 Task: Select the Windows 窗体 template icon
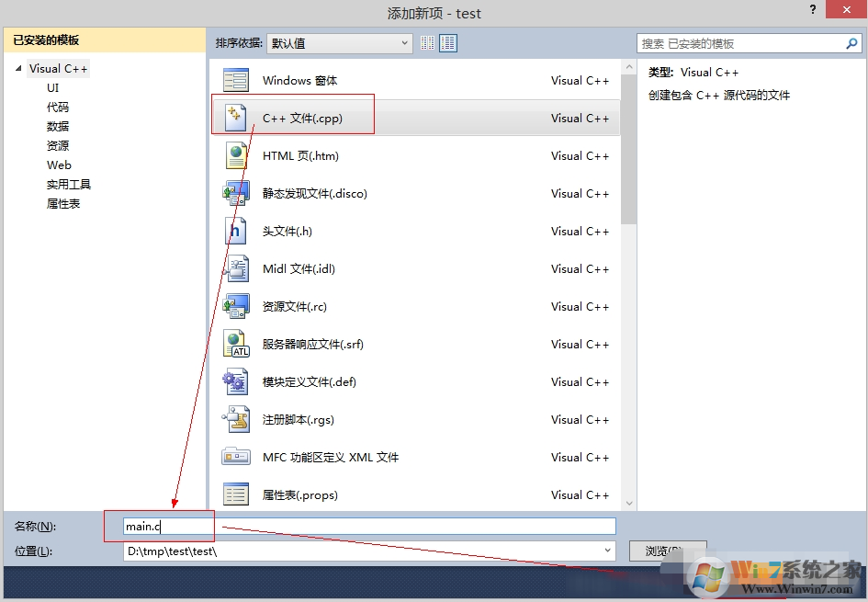coord(236,80)
